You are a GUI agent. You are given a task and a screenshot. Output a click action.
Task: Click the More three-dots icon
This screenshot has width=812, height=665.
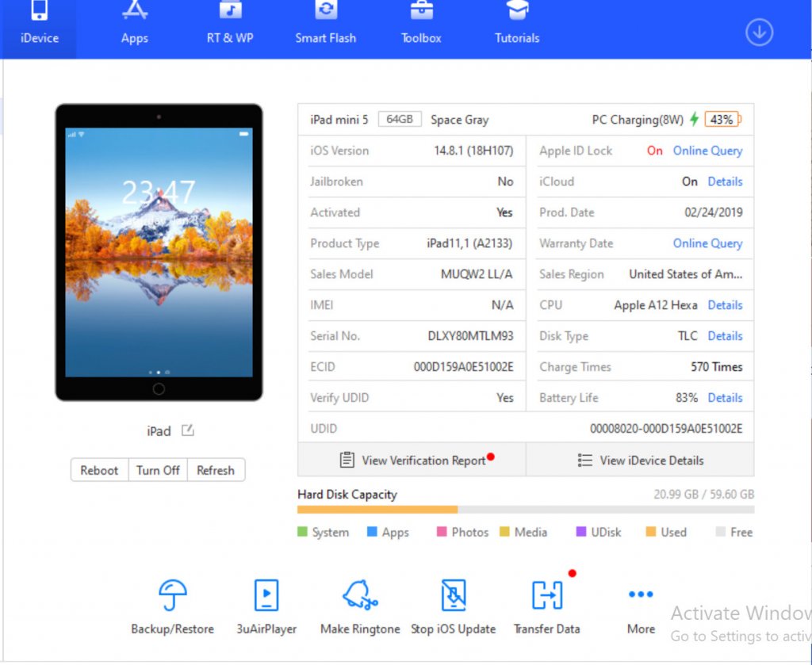[641, 594]
